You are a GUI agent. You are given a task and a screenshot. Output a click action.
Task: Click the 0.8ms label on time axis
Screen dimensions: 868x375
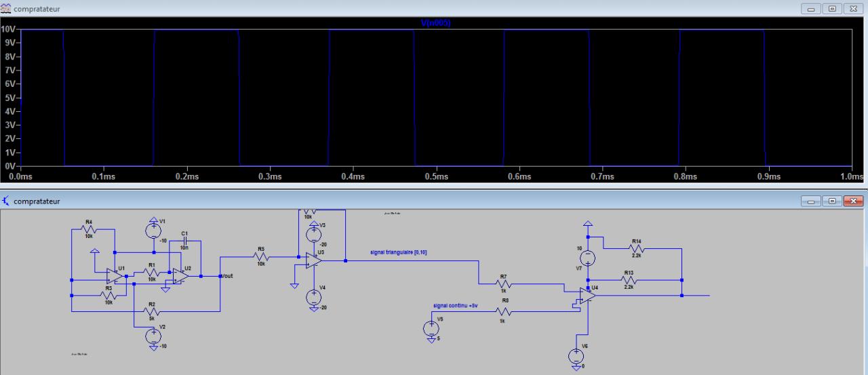click(x=685, y=176)
